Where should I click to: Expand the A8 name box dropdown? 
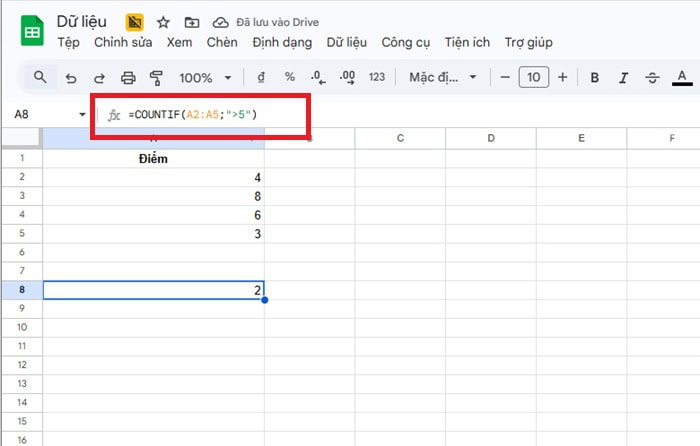[x=82, y=115]
